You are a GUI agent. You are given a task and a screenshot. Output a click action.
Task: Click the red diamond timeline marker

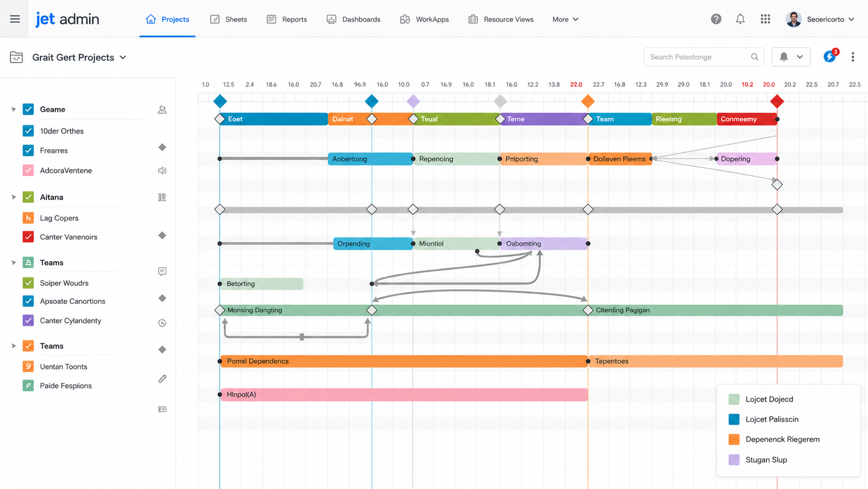[777, 101]
